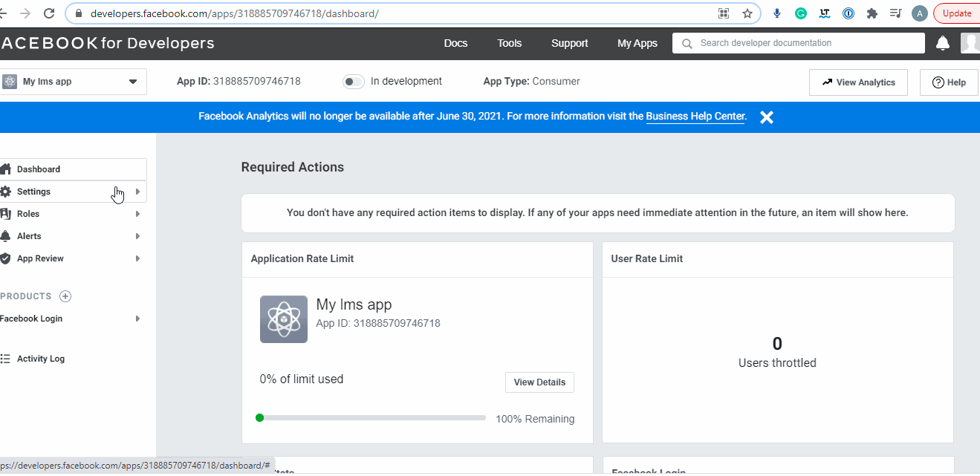Viewport: 980px width, 476px height.
Task: Open the Facebook user profile picture
Action: 970,43
